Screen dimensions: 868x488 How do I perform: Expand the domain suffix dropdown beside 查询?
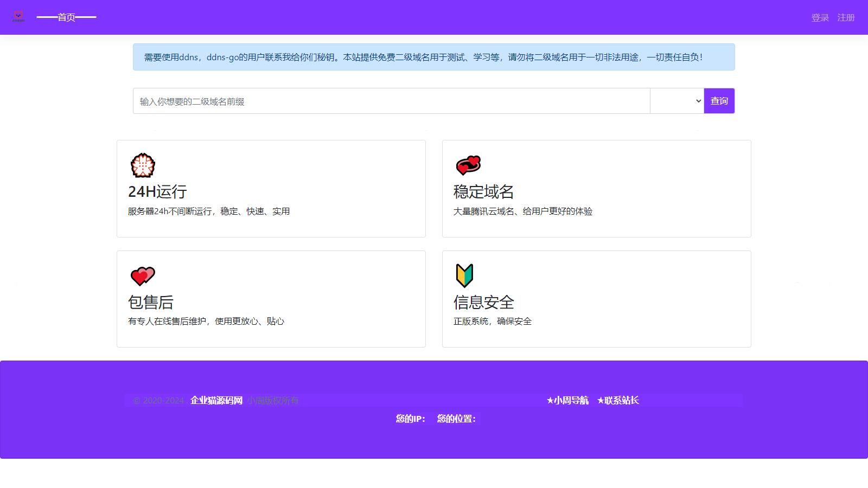pyautogui.click(x=676, y=101)
